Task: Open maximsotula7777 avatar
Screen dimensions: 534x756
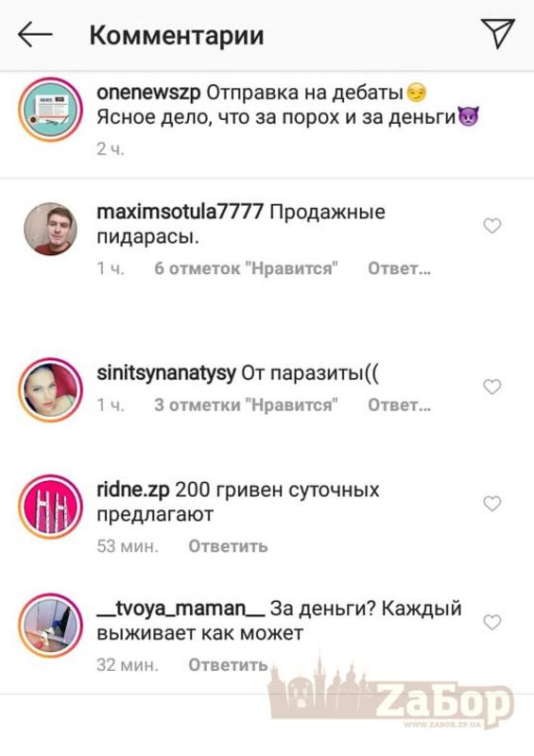Action: coord(51,229)
